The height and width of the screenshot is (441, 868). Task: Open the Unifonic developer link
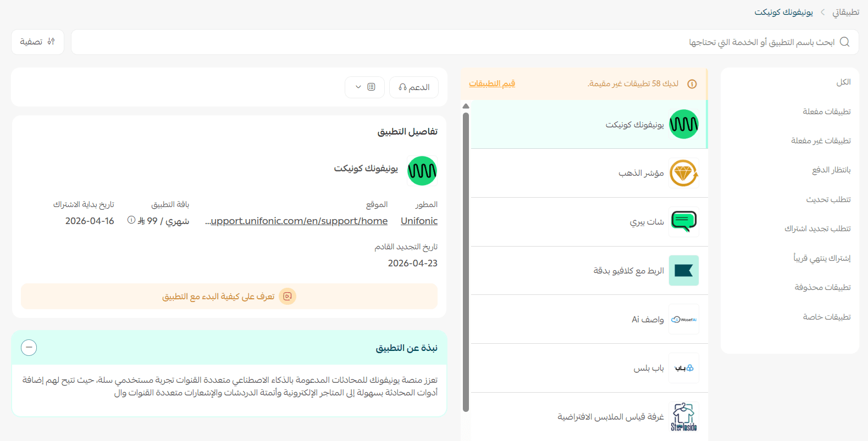[419, 221]
